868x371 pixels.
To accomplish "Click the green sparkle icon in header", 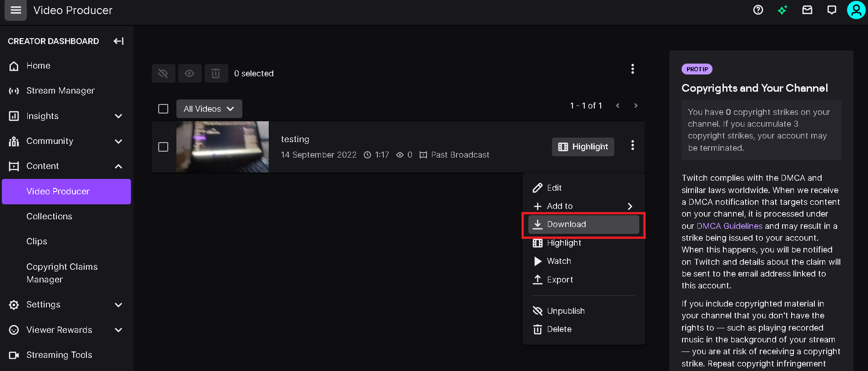I will tap(783, 10).
